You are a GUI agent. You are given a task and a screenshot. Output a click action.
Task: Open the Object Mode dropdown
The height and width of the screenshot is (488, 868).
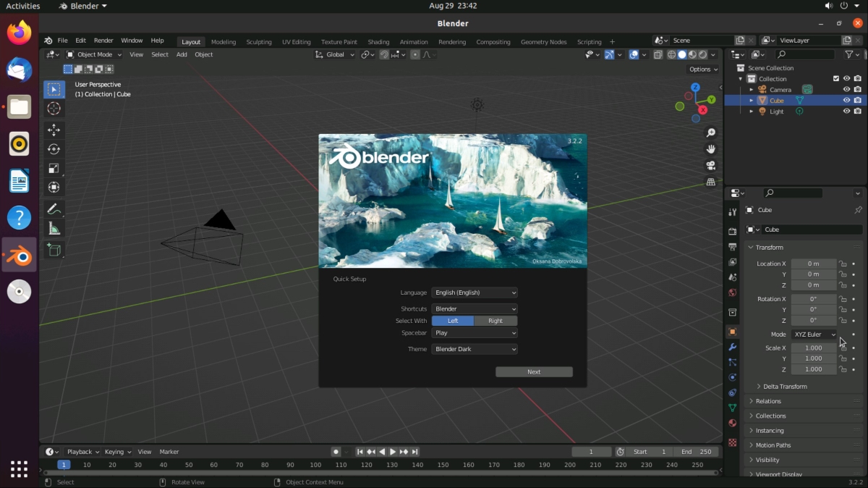click(x=94, y=54)
